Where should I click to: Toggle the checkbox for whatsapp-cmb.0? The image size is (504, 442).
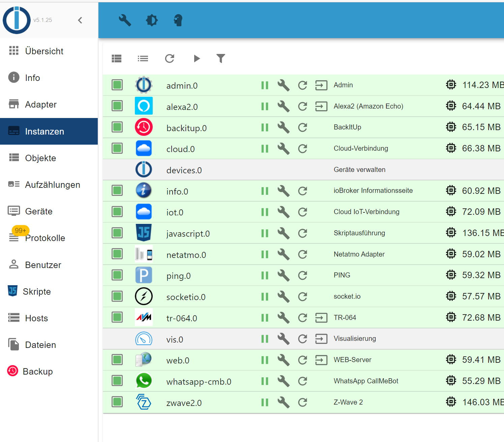coord(117,381)
